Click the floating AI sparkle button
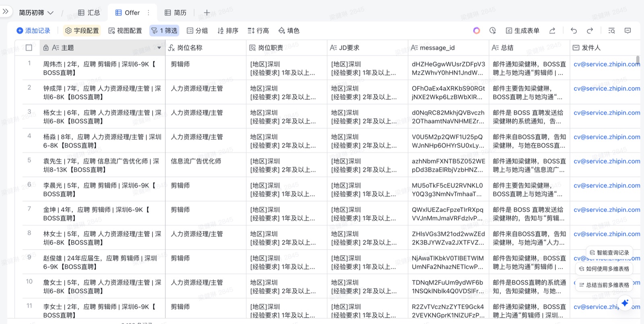The height and width of the screenshot is (324, 644). tap(625, 303)
